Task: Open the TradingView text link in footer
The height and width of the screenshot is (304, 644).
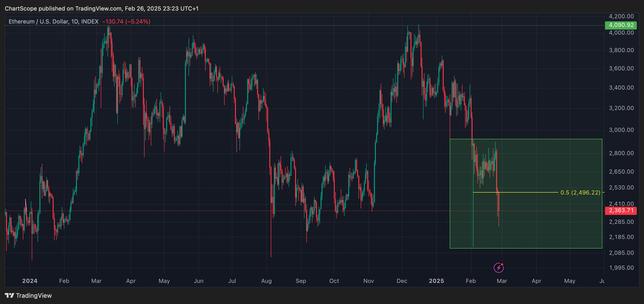Action: click(33, 296)
